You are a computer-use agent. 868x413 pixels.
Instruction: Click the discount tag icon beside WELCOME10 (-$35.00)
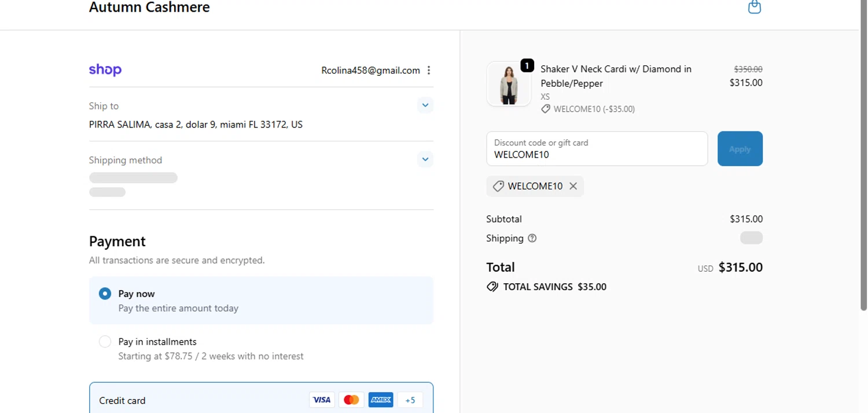546,109
